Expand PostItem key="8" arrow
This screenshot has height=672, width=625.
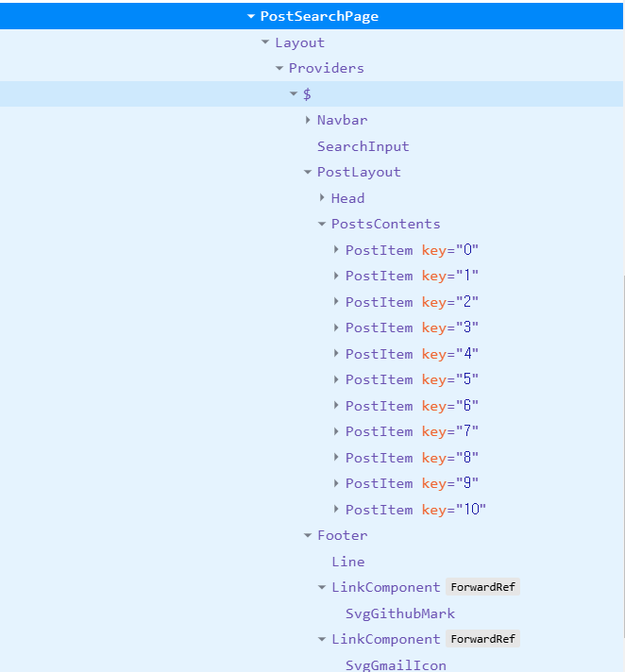click(x=336, y=458)
